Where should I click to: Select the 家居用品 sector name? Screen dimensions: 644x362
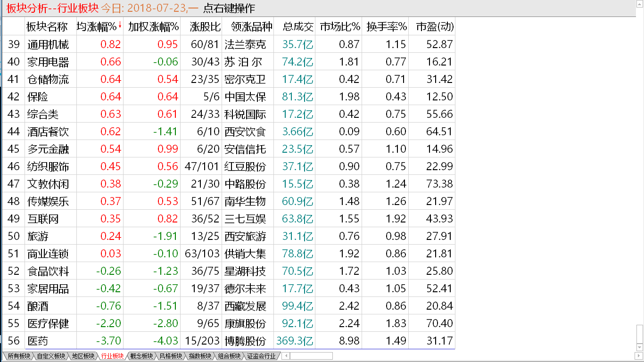tap(48, 288)
